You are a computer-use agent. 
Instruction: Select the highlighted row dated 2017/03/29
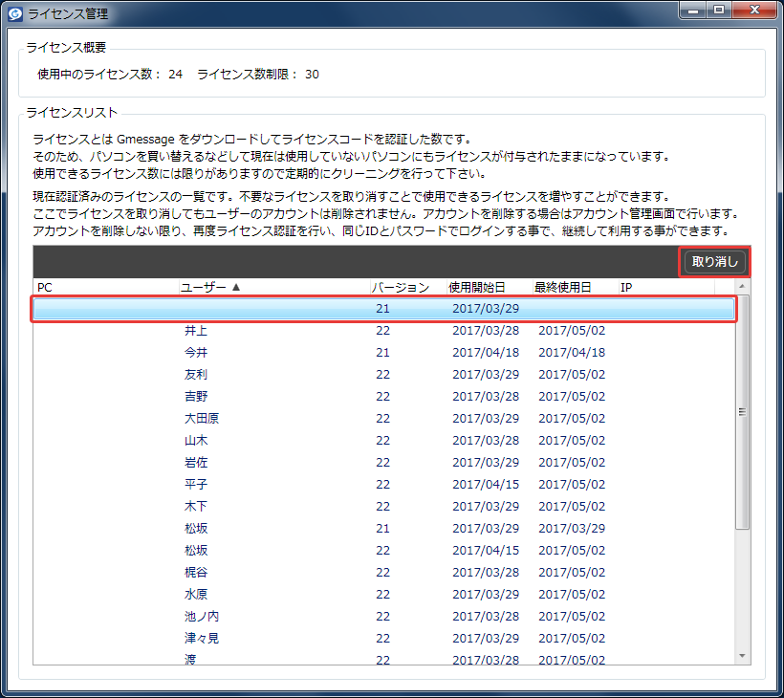click(x=384, y=309)
